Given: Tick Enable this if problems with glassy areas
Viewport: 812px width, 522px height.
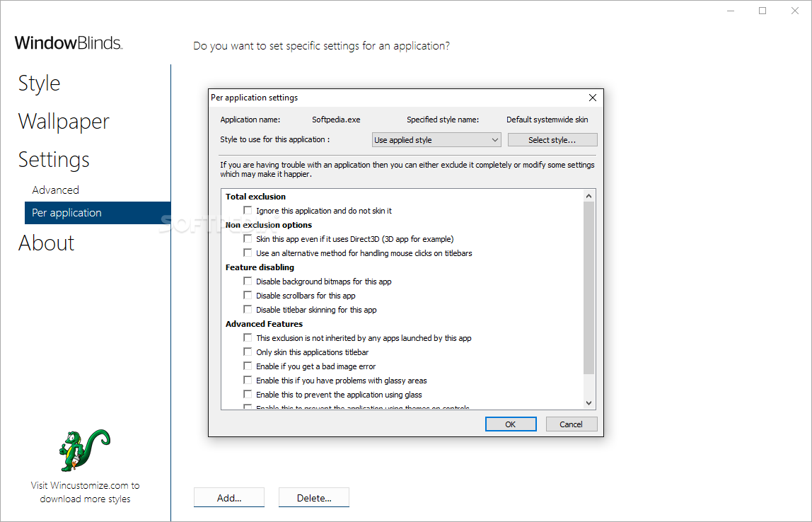Looking at the screenshot, I should tap(248, 380).
